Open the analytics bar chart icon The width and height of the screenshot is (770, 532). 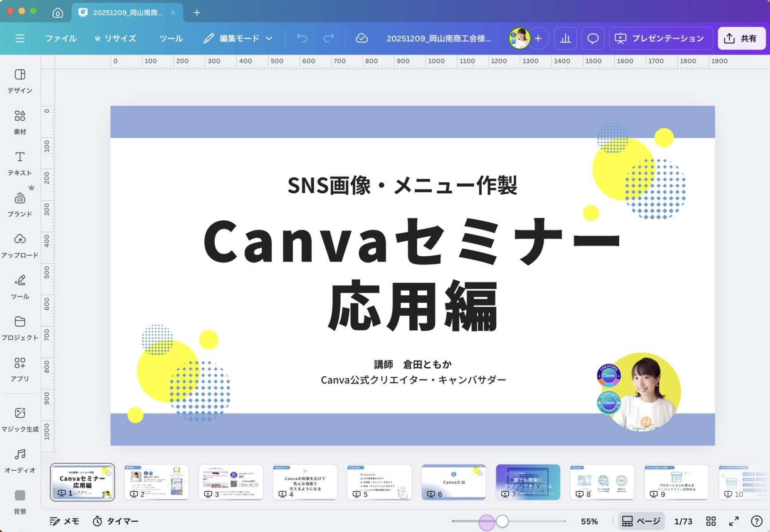click(x=566, y=39)
